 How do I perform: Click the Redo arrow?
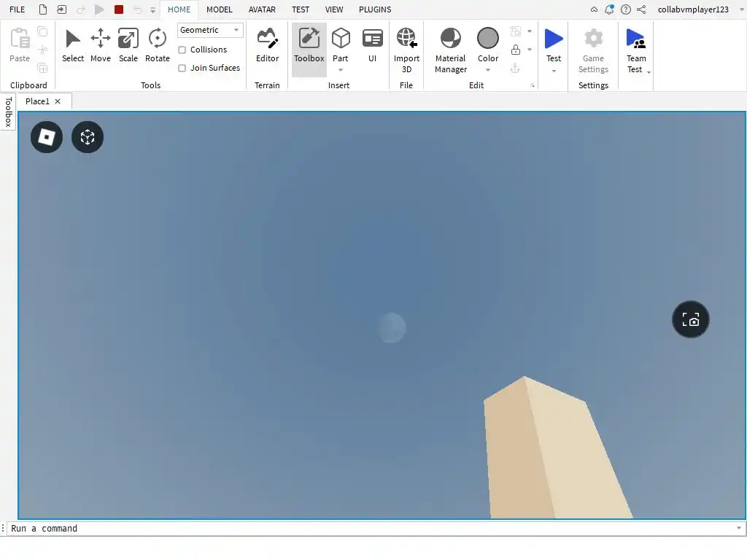(80, 9)
